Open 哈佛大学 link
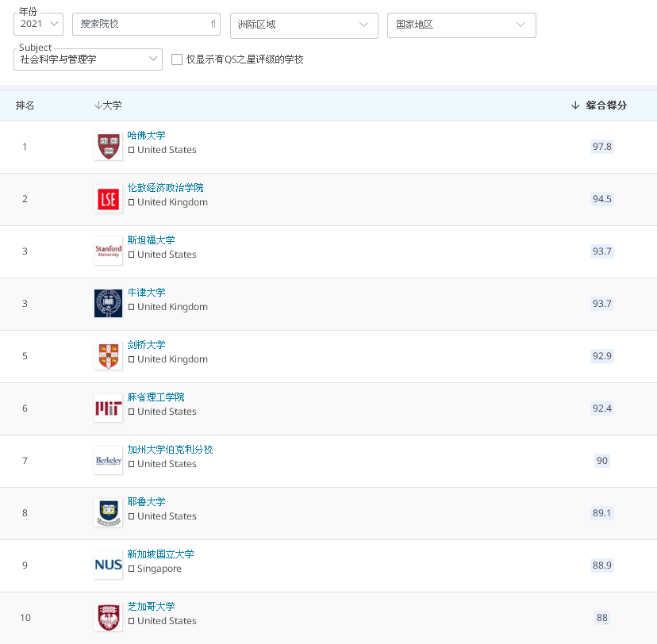 tap(146, 136)
